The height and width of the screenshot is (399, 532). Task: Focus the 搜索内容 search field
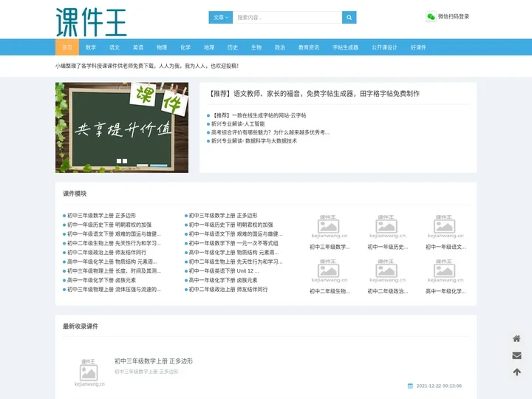(x=287, y=17)
